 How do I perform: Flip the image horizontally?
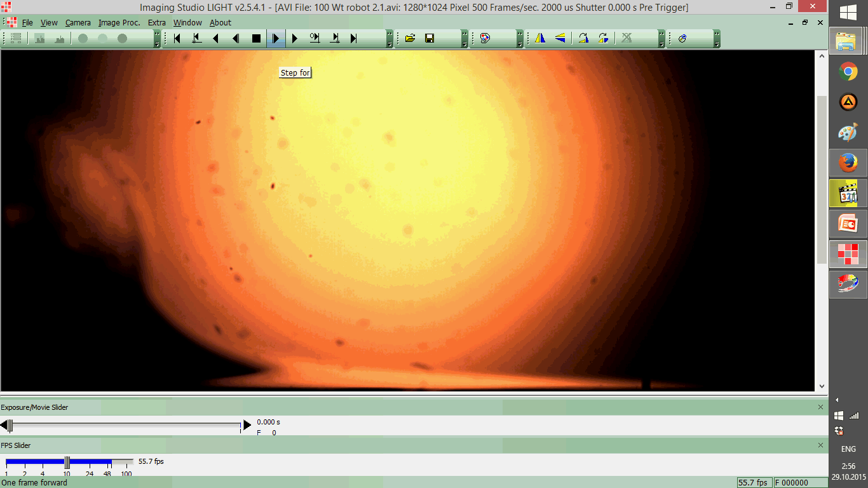tap(540, 39)
